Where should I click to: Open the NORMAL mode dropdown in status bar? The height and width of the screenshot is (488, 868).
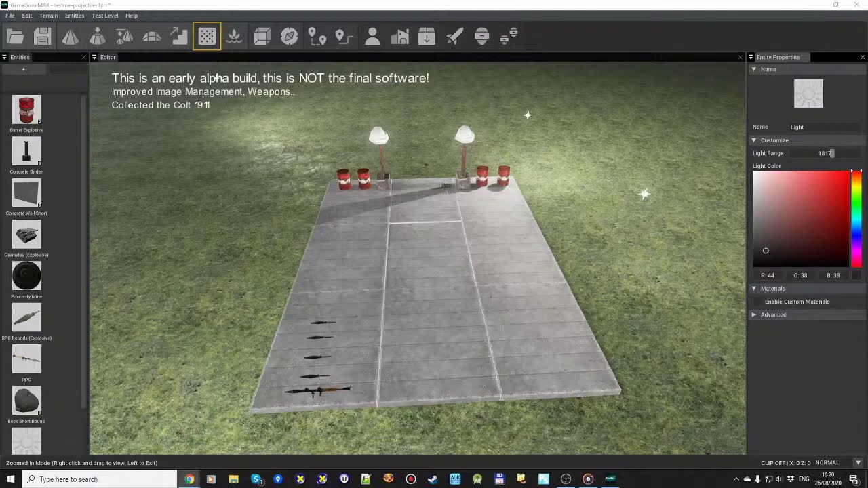click(858, 463)
